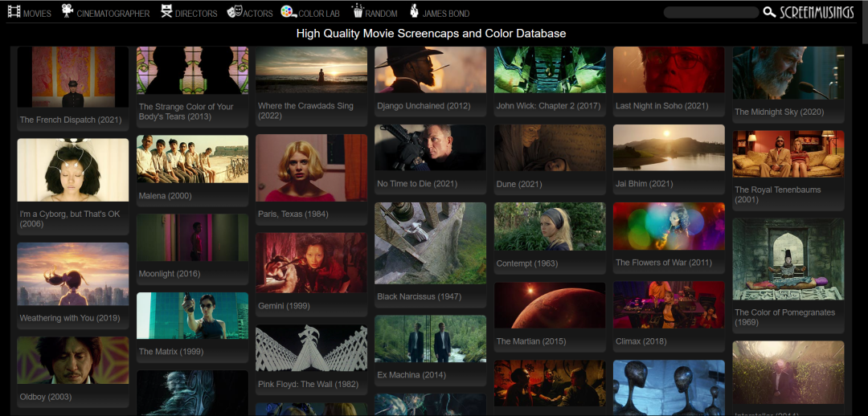Click the "The Midnight Sky (2020)" title text
Image resolution: width=868 pixels, height=416 pixels.
(x=780, y=112)
